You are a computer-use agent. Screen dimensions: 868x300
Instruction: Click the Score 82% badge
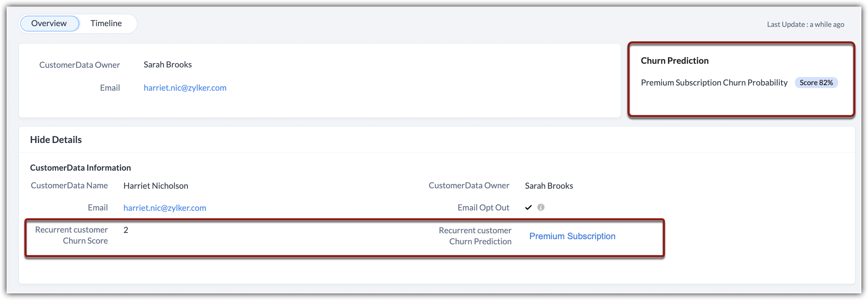(x=816, y=83)
